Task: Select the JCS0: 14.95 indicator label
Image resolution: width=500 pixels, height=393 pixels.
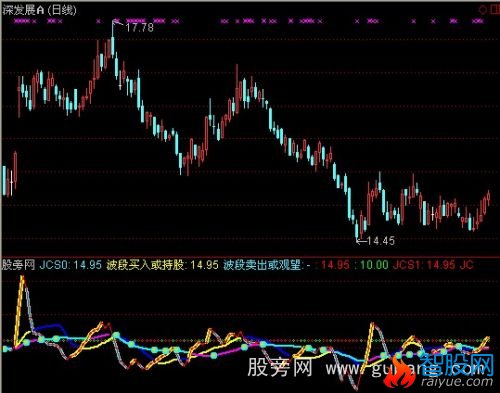Action: [x=70, y=265]
